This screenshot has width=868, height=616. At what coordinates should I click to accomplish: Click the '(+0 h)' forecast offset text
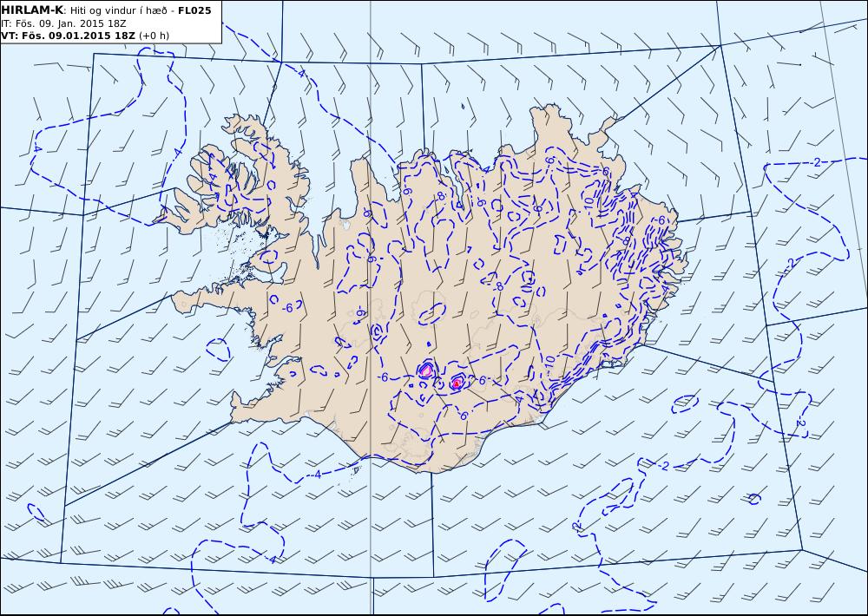154,36
